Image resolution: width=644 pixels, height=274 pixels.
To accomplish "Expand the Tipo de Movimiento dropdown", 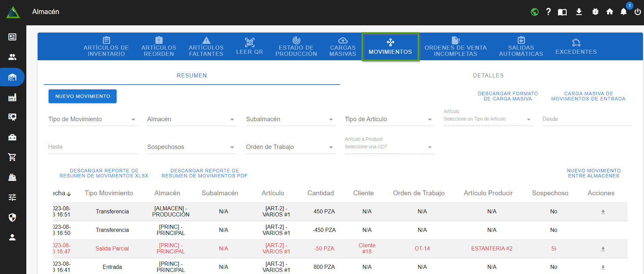I will pyautogui.click(x=93, y=119).
